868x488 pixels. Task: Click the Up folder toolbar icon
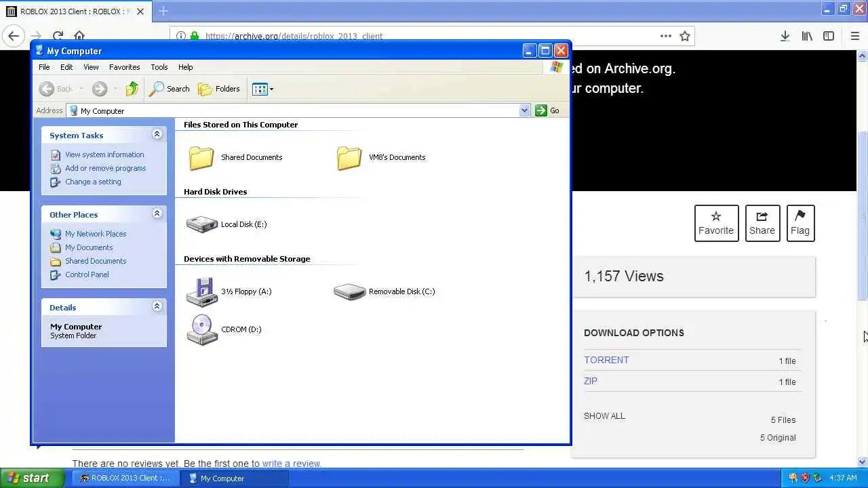click(132, 89)
